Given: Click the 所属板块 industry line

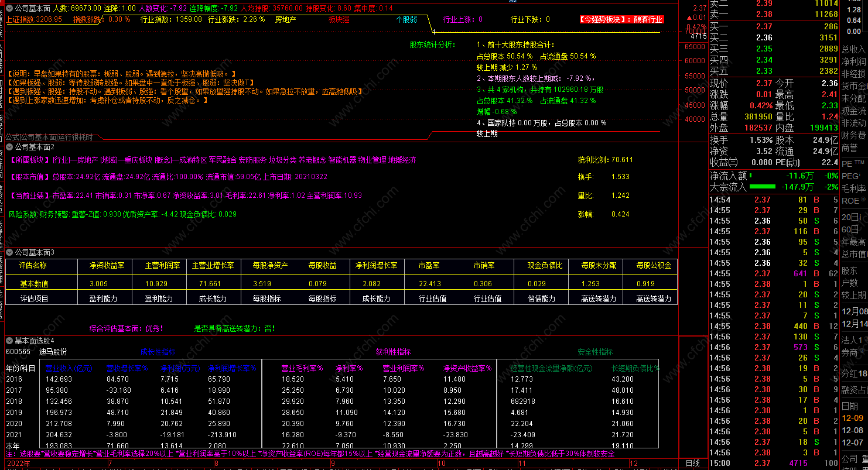Looking at the screenshot, I should pos(212,160).
